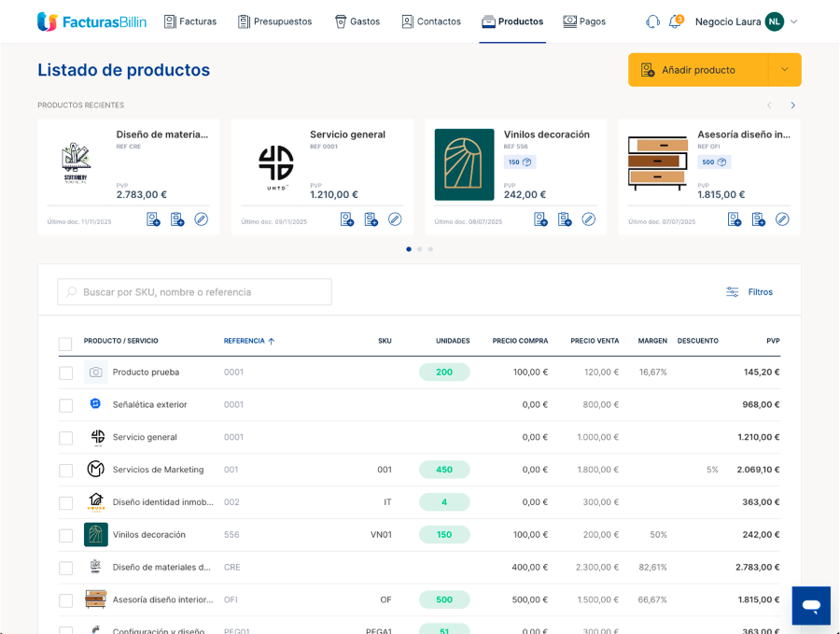The width and height of the screenshot is (840, 634).
Task: Open the chat widget bubble
Action: pyautogui.click(x=811, y=605)
